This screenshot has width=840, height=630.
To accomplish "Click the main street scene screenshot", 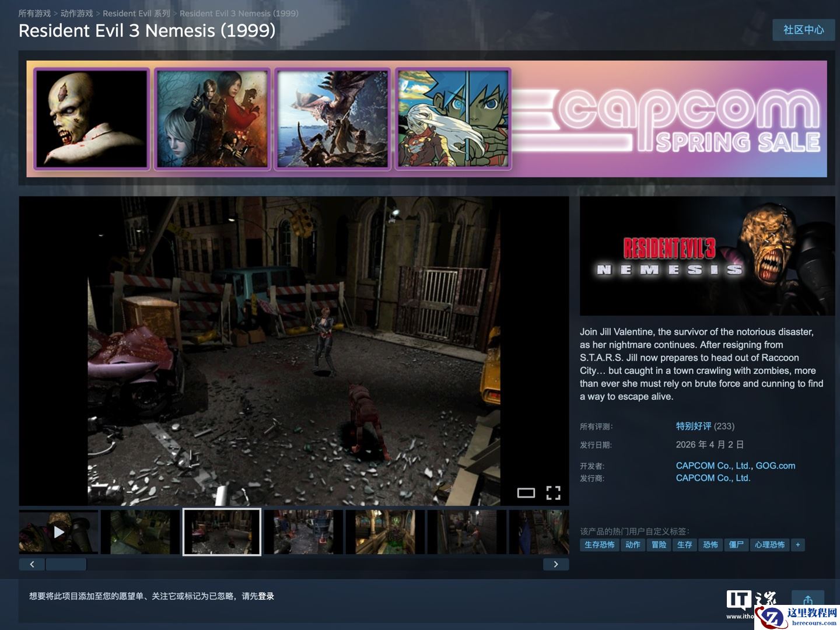I will tap(294, 351).
